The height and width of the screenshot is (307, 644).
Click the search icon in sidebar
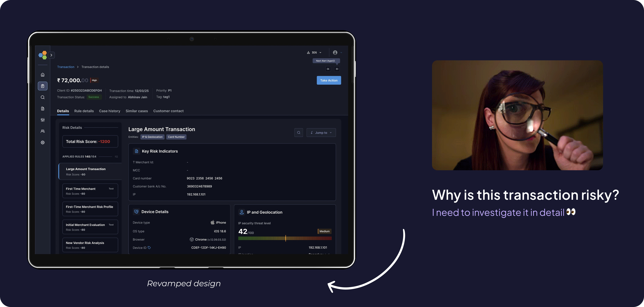[42, 97]
